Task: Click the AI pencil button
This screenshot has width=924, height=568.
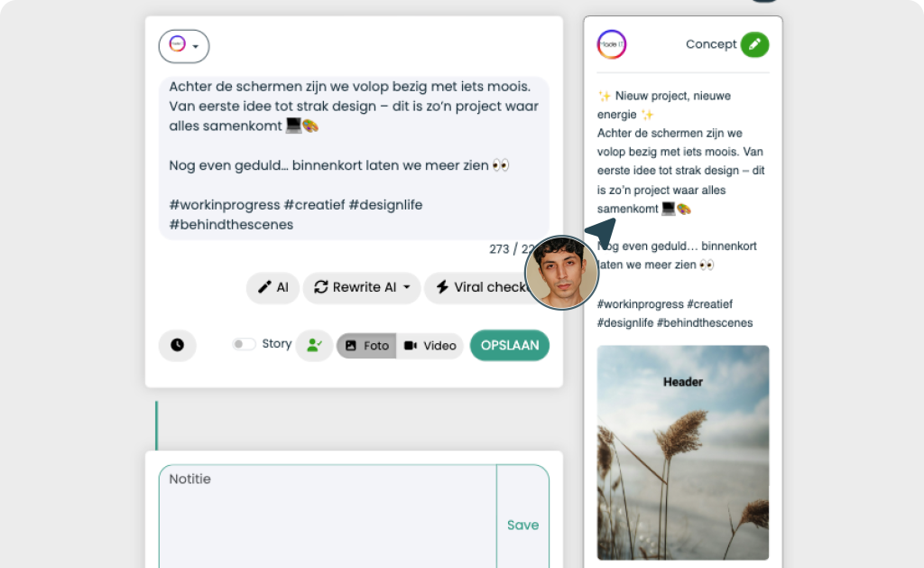Action: coord(273,287)
